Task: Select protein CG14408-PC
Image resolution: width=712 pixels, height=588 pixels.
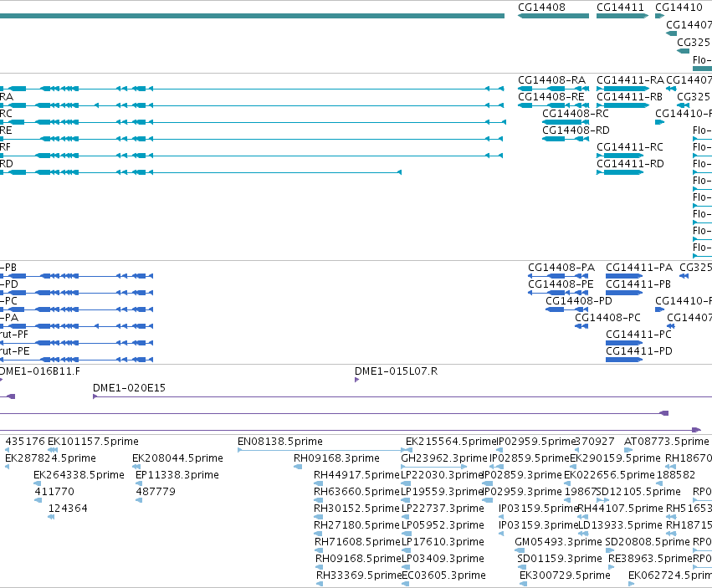Action: point(581,326)
